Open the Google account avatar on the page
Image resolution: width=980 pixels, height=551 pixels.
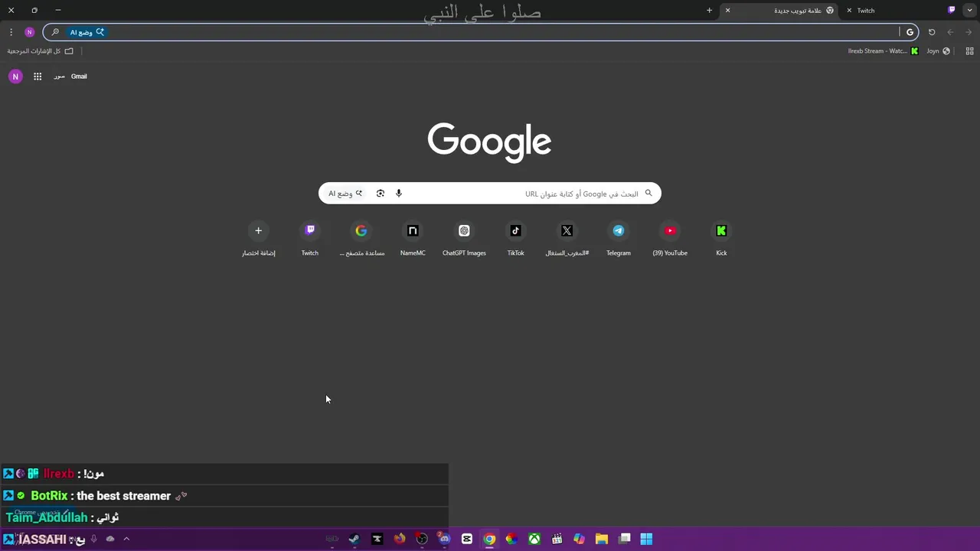pos(15,77)
